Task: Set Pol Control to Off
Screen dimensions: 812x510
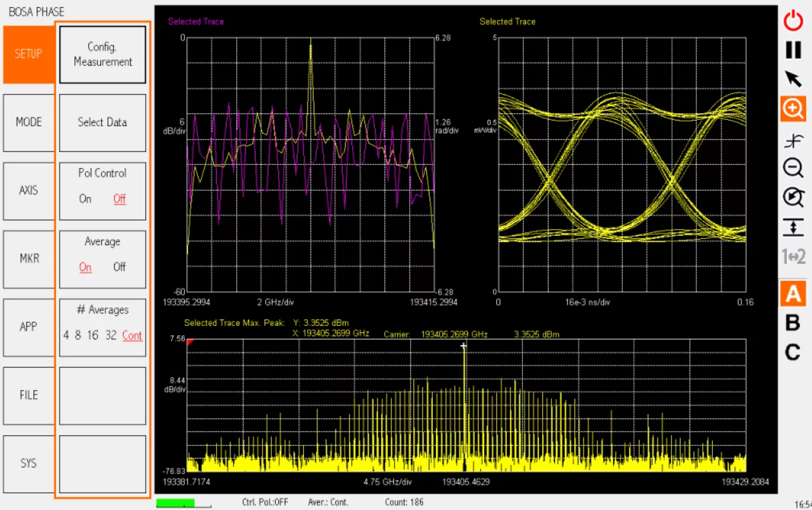Action: [x=120, y=199]
